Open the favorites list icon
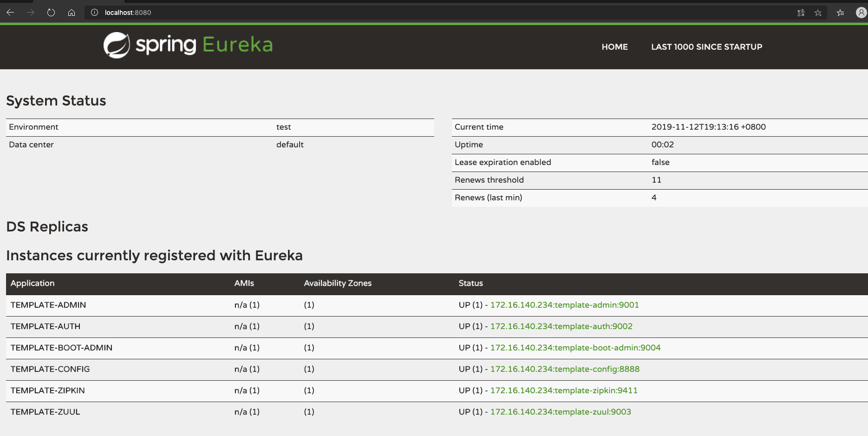This screenshot has width=868, height=436. pos(841,13)
